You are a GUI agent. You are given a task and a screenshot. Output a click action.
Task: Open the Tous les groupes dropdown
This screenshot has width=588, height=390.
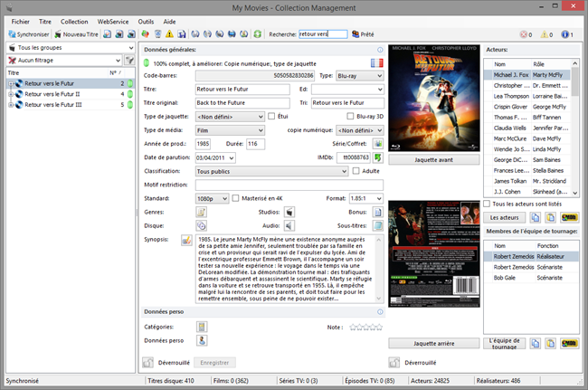pos(71,48)
